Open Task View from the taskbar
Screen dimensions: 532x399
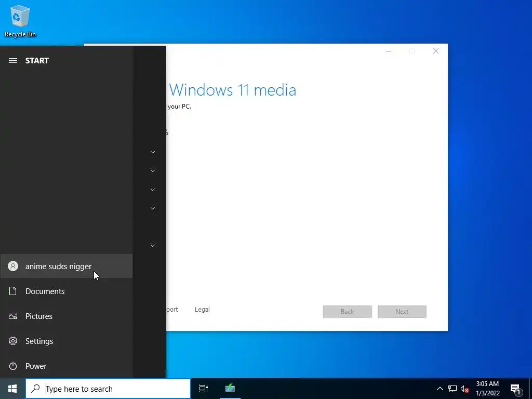[204, 389]
